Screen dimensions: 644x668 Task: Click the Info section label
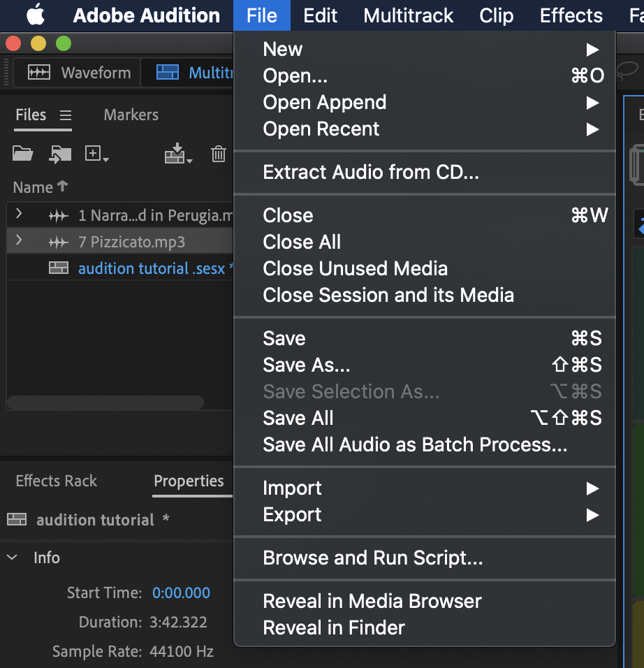pyautogui.click(x=47, y=558)
